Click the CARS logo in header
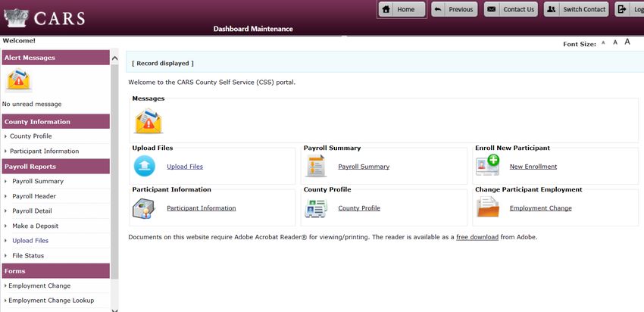The width and height of the screenshot is (644, 312). pos(45,18)
